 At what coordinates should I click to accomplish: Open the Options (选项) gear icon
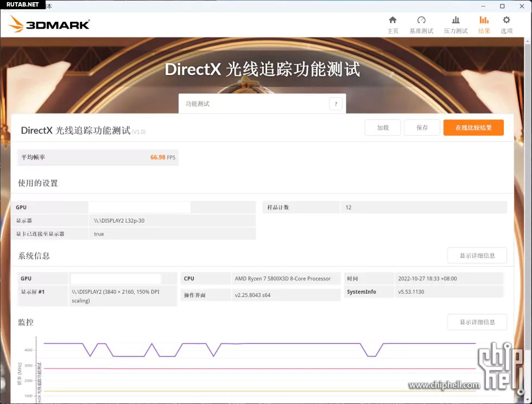pyautogui.click(x=506, y=20)
